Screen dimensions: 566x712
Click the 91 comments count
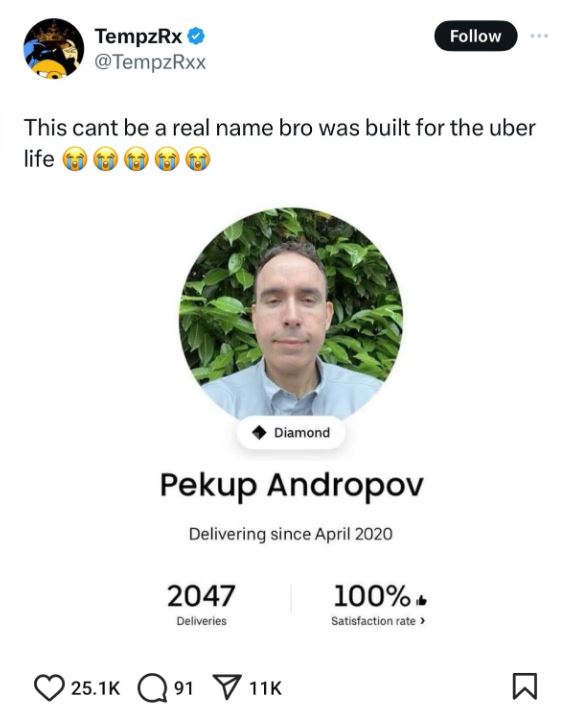tap(184, 688)
